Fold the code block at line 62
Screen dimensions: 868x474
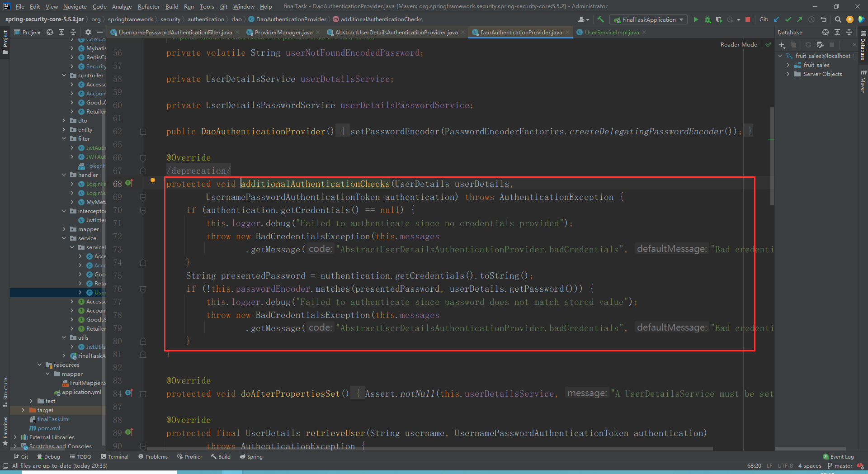pos(143,132)
